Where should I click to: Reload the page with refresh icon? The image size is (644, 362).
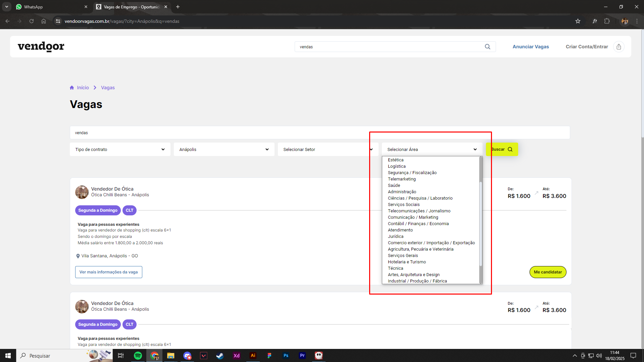tap(32, 21)
